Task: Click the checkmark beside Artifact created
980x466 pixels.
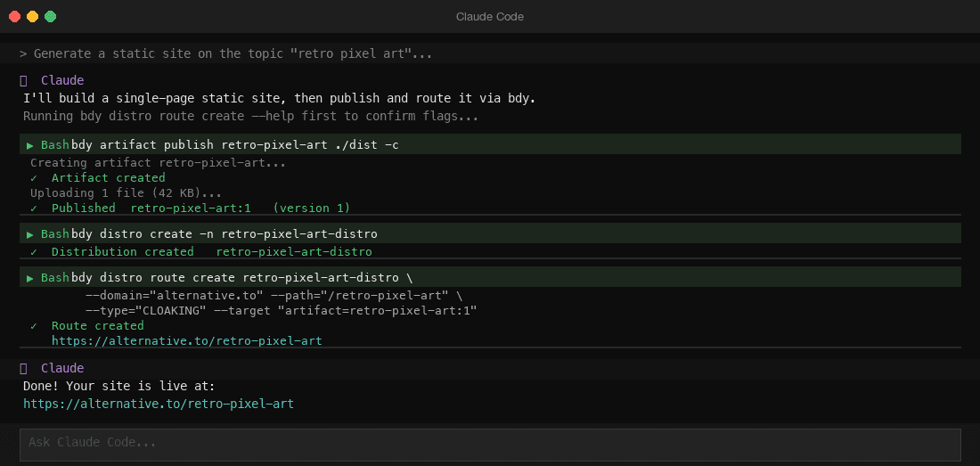Action: coord(34,178)
